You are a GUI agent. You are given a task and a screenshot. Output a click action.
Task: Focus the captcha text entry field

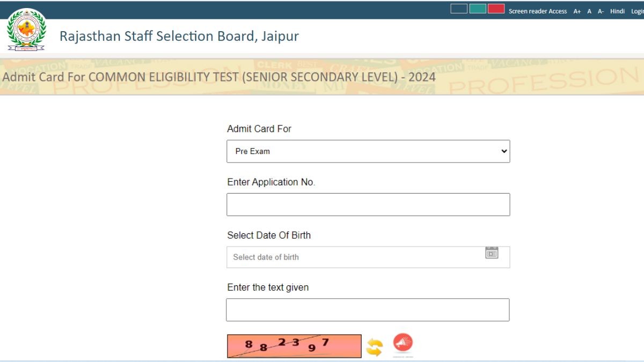(x=368, y=310)
